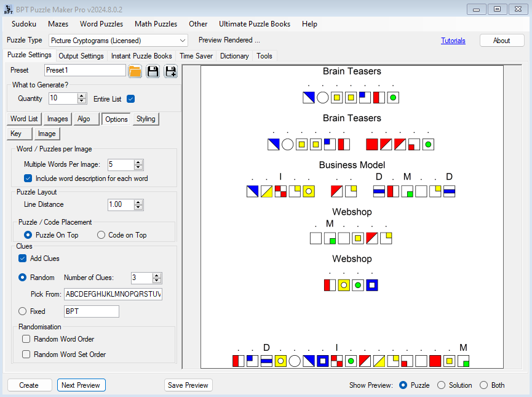This screenshot has width=532, height=397.
Task: Click the save-as-new preset icon with plus
Action: pos(170,71)
